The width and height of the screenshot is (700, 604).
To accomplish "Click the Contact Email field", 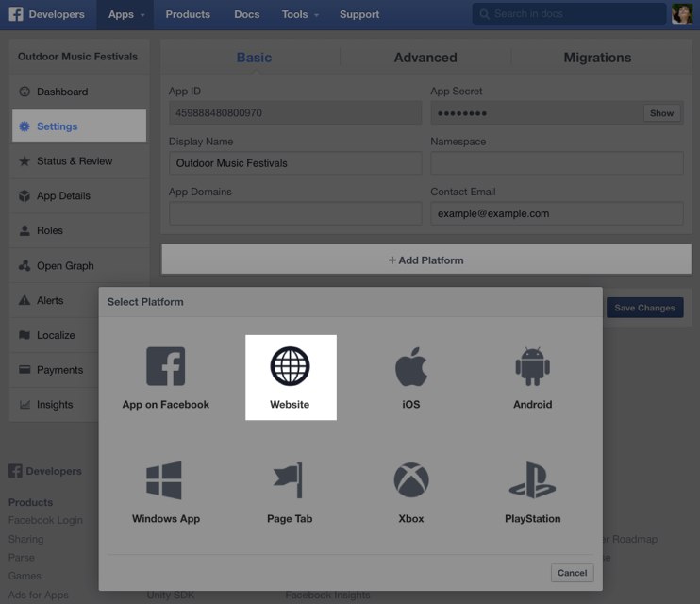I will click(557, 213).
